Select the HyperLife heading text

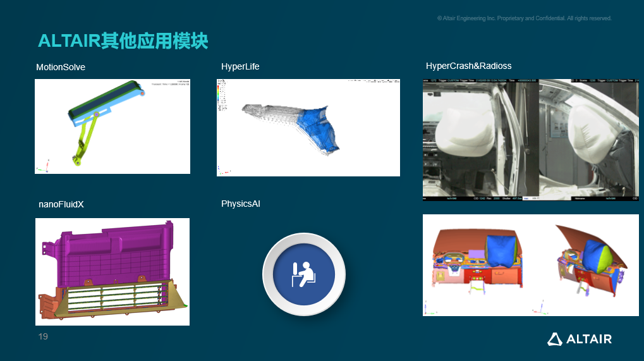(x=240, y=66)
